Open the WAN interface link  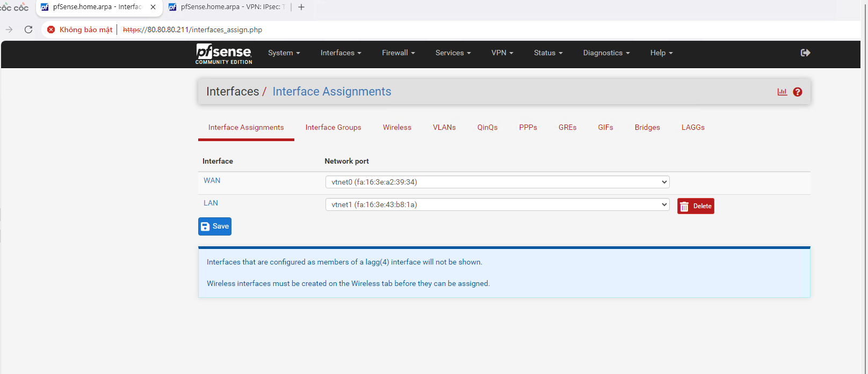coord(212,180)
